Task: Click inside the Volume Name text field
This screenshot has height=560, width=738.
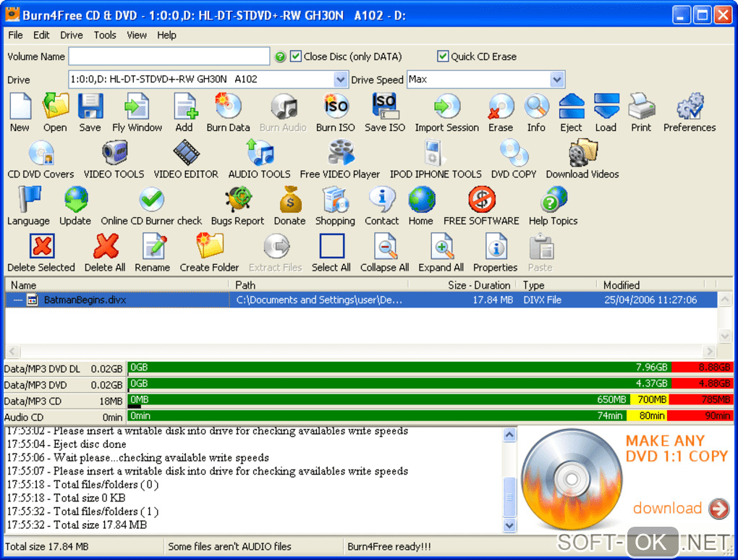Action: pyautogui.click(x=169, y=56)
